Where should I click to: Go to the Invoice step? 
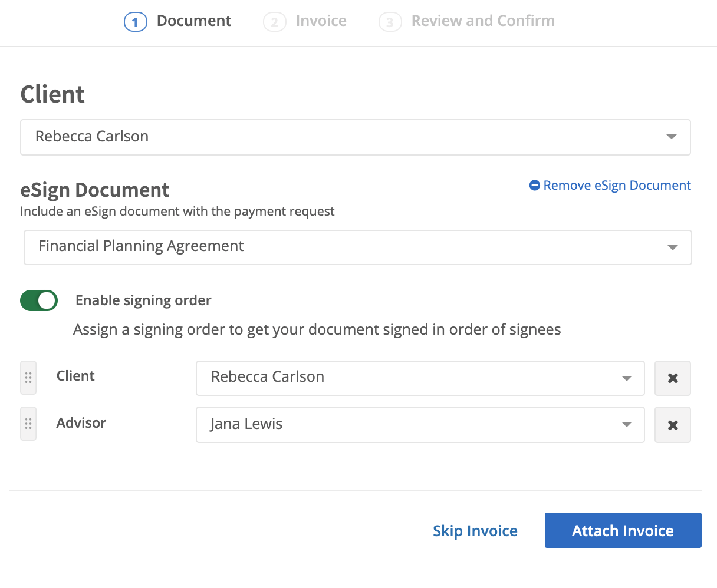tap(321, 21)
